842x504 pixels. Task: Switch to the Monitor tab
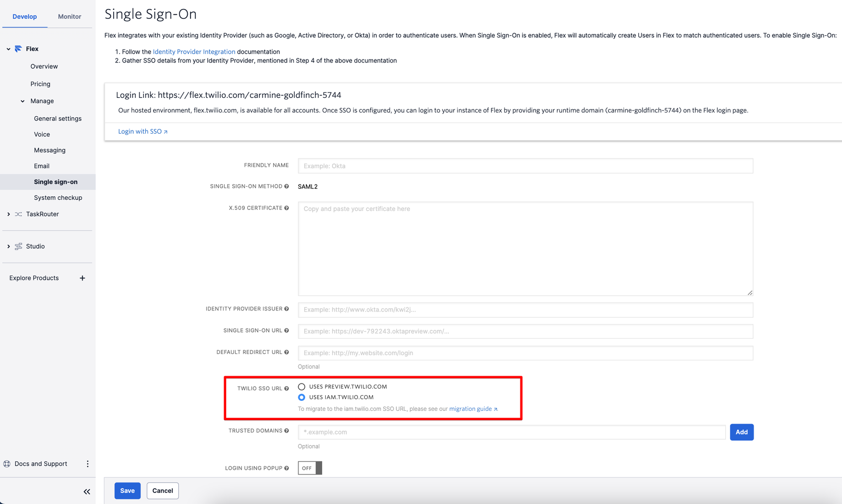tap(69, 16)
